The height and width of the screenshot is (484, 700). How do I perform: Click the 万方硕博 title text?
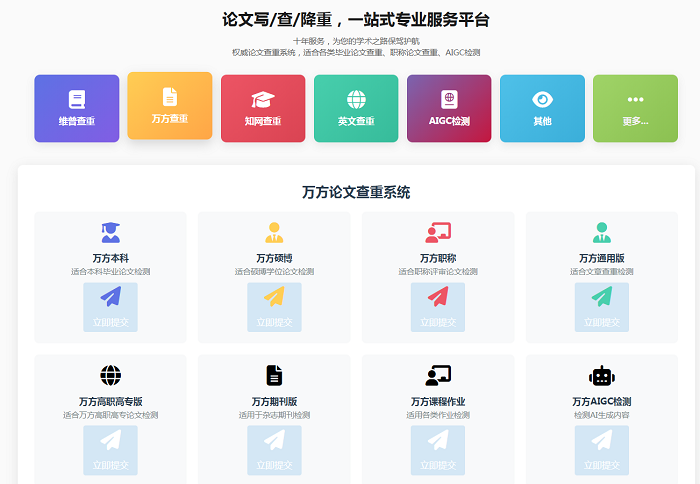[x=275, y=259]
